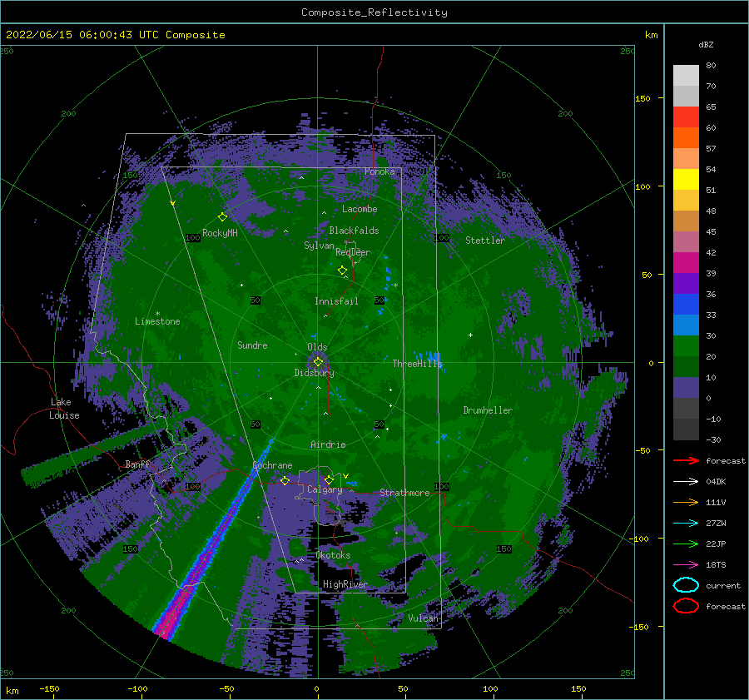The height and width of the screenshot is (700, 749).
Task: Select the cyan 27ZW arrow legend icon
Action: (x=686, y=524)
